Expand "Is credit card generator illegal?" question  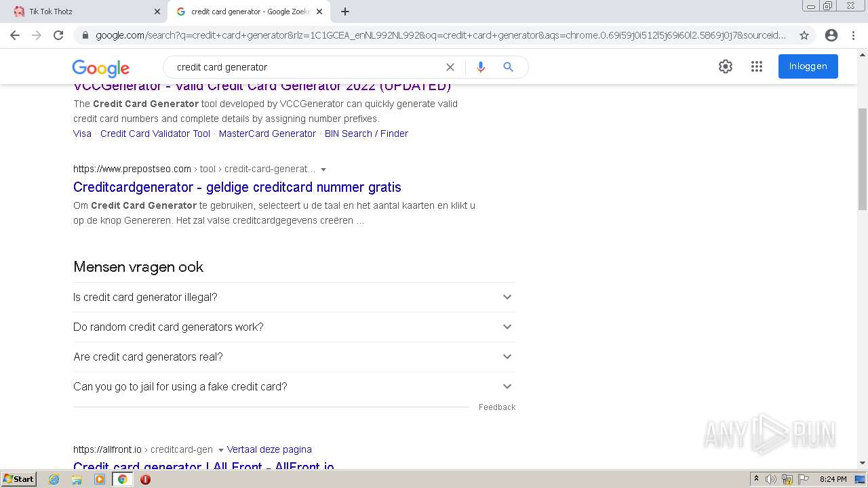pyautogui.click(x=294, y=297)
